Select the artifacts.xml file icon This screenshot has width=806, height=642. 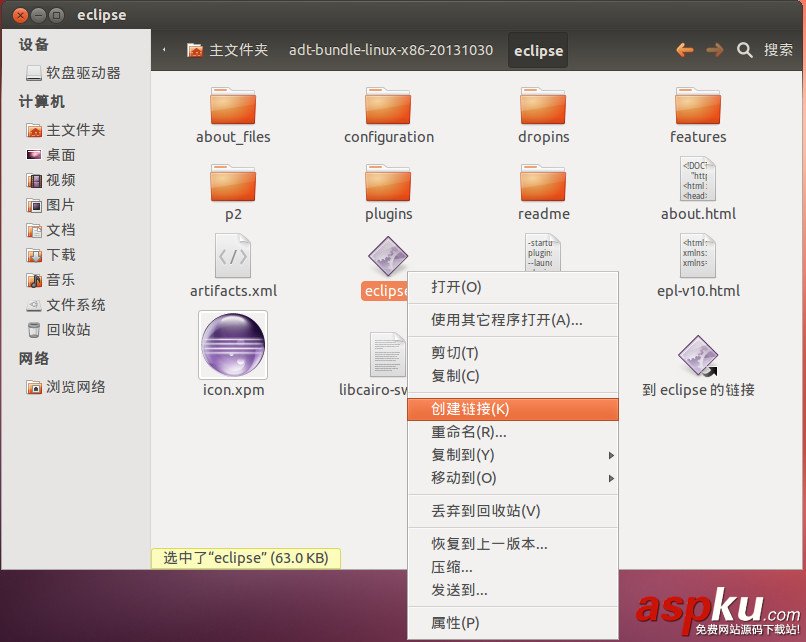(233, 256)
